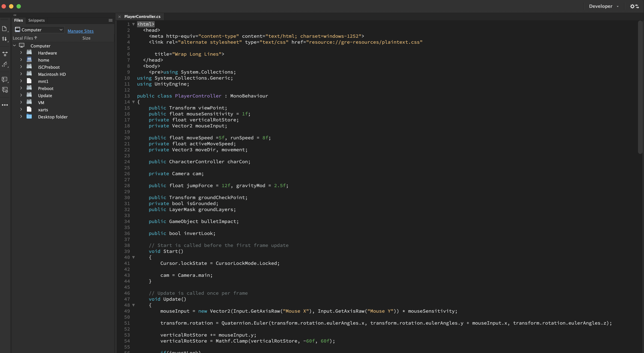Viewport: 644px width, 353px height.
Task: Click the Desktop folder icon
Action: (x=29, y=117)
